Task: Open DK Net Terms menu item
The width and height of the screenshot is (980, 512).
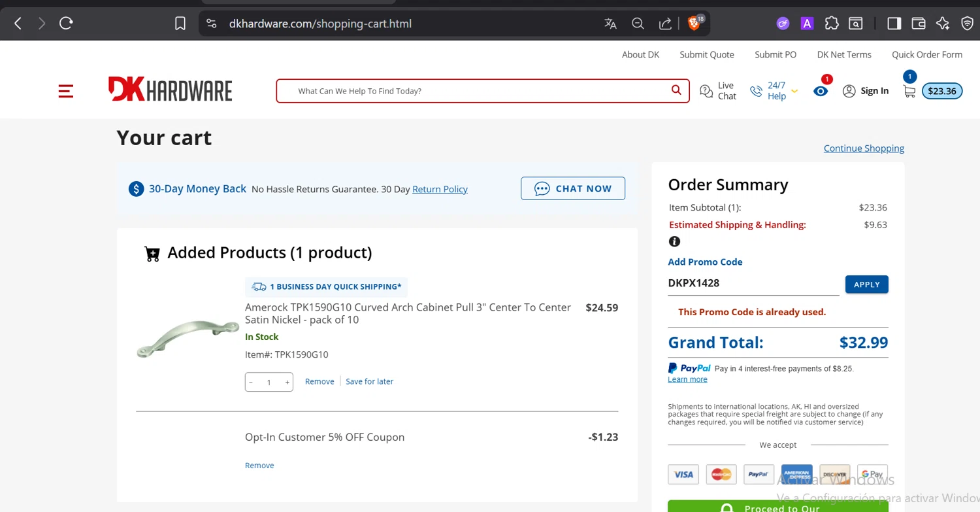Action: click(844, 54)
